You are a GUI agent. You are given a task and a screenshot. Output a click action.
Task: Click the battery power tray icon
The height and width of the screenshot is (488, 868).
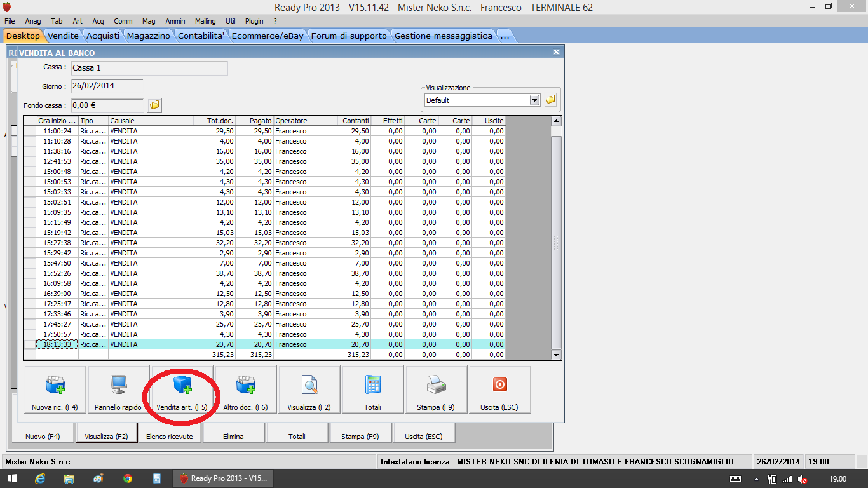pos(773,479)
